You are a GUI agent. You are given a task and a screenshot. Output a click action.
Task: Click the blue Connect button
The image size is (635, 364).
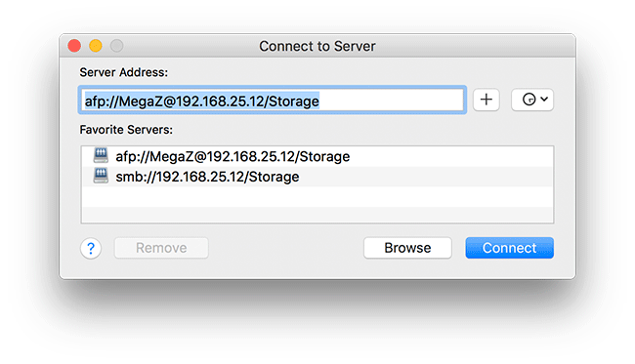(509, 248)
